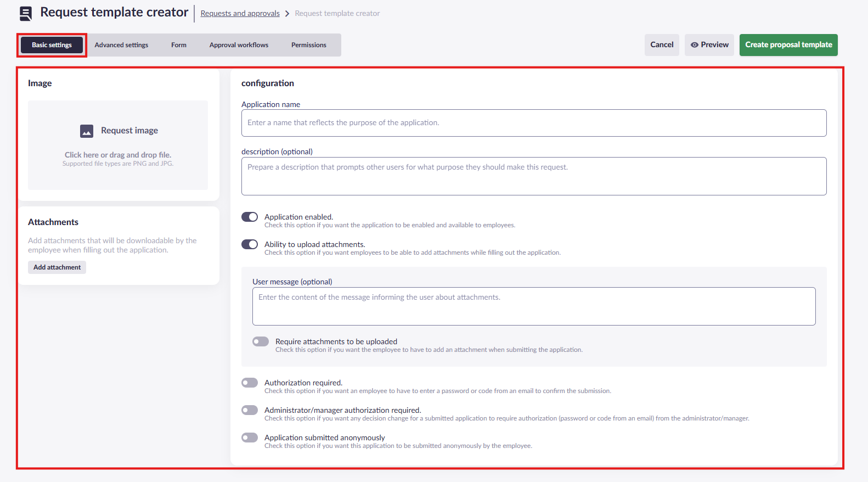868x482 pixels.
Task: Click the breadcrumb chevron after Requests and approvals
Action: point(287,14)
